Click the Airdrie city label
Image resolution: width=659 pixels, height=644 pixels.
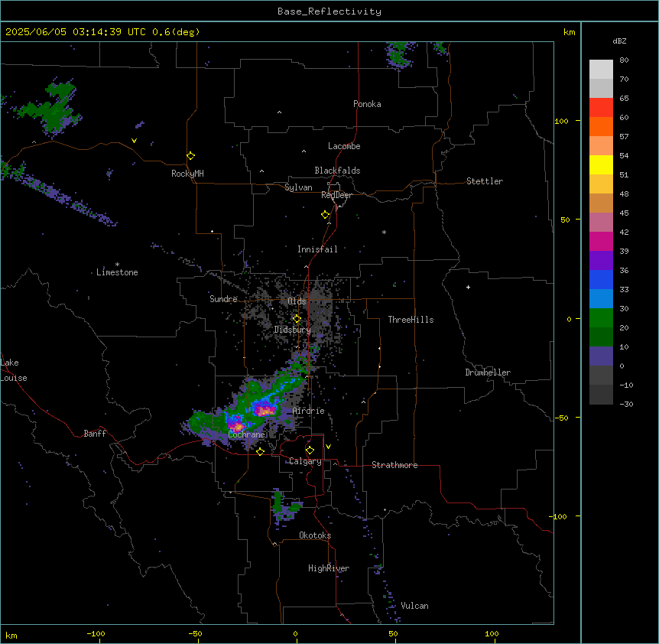pyautogui.click(x=309, y=411)
